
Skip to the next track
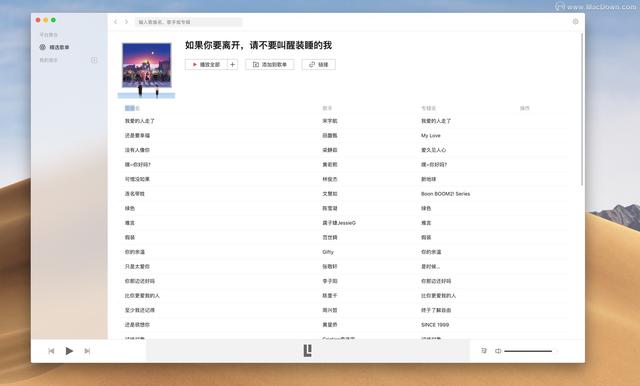[87, 351]
